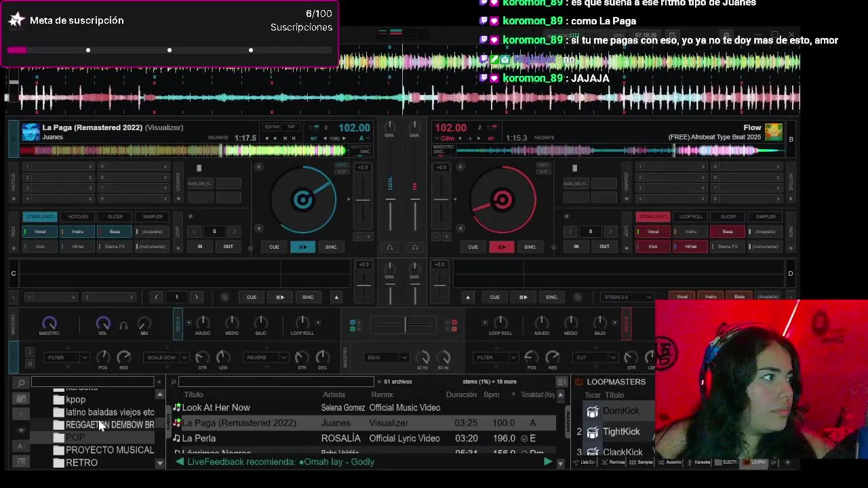Toggle the Stems FX pad on deck A
The image size is (868, 488).
coord(115,247)
